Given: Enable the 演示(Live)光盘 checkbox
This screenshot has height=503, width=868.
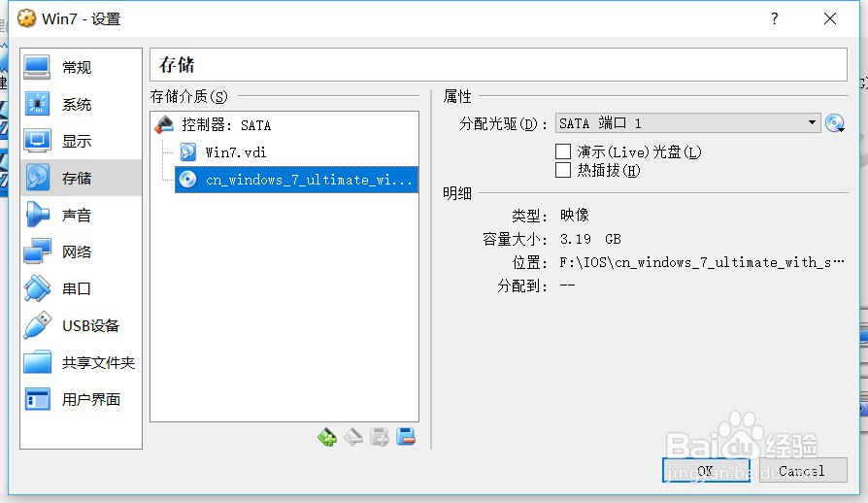Looking at the screenshot, I should point(563,151).
